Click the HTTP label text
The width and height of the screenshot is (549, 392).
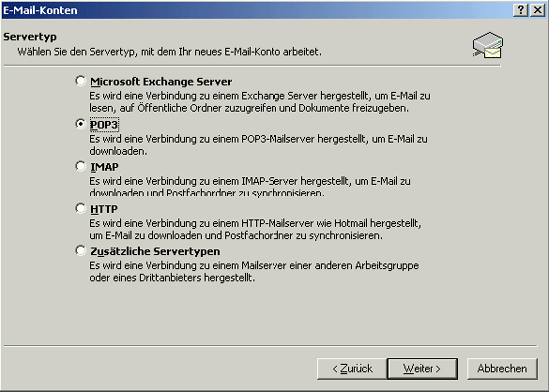click(x=104, y=209)
